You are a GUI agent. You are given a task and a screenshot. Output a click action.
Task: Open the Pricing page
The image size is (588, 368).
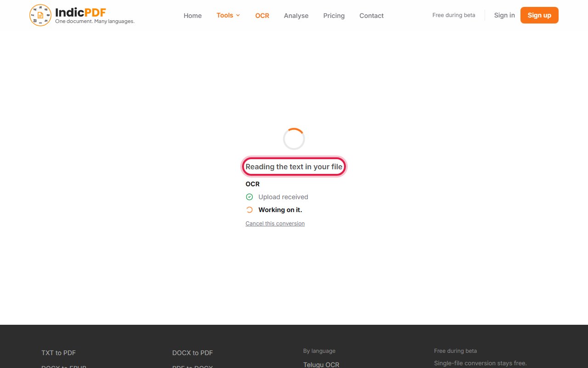(x=334, y=16)
